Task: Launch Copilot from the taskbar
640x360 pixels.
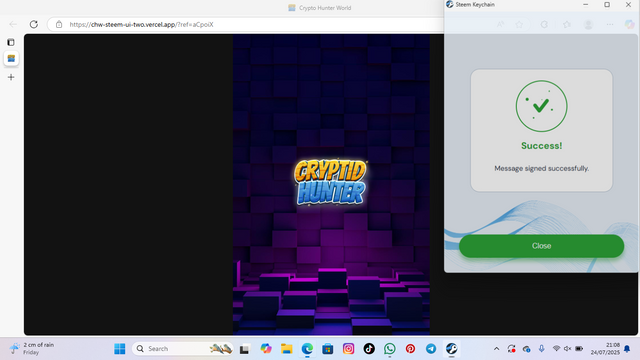Action: tap(266, 349)
